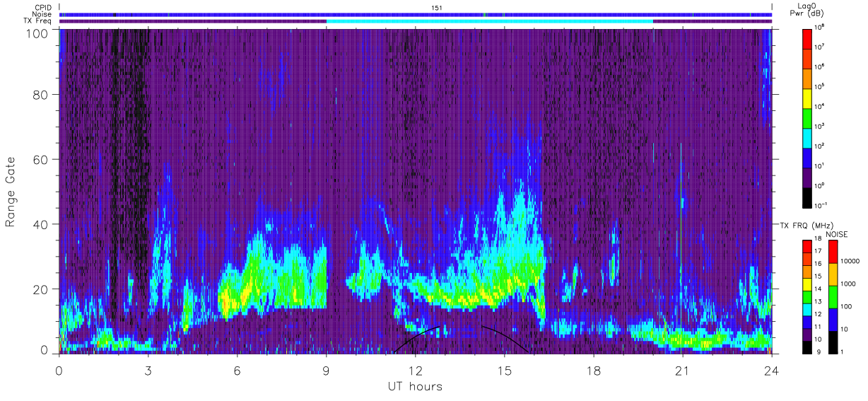Click the 10⁻¹ tick label on power colorbar
The image size is (868, 401).
[x=820, y=204]
